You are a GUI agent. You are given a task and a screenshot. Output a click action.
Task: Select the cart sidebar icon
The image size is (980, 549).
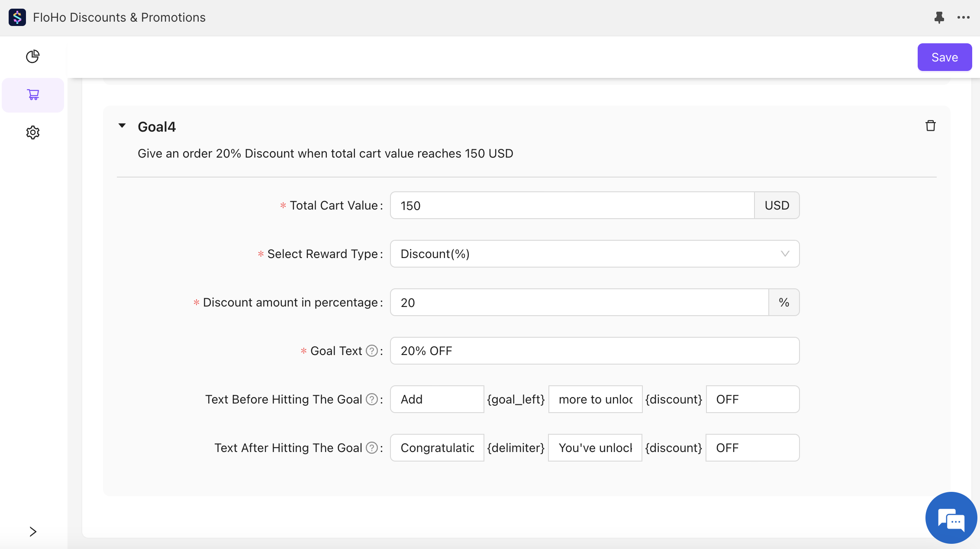pos(33,95)
